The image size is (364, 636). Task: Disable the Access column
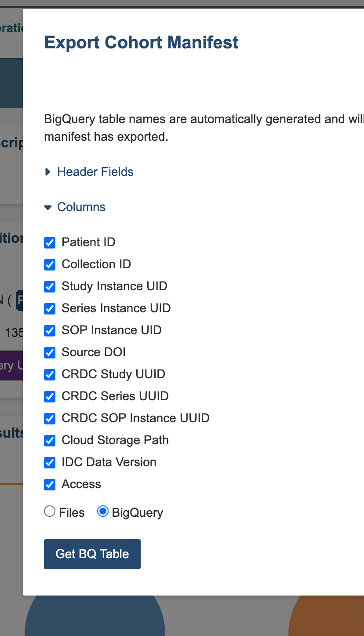[50, 484]
